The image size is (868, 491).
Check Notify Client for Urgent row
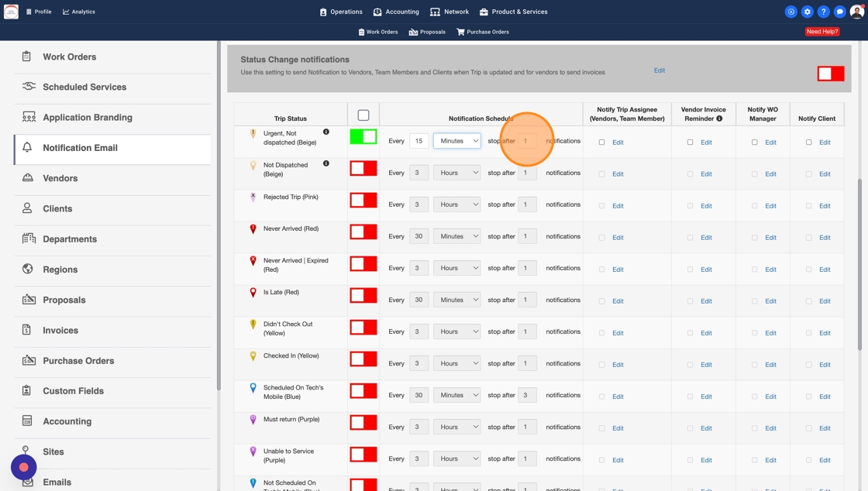(x=809, y=142)
